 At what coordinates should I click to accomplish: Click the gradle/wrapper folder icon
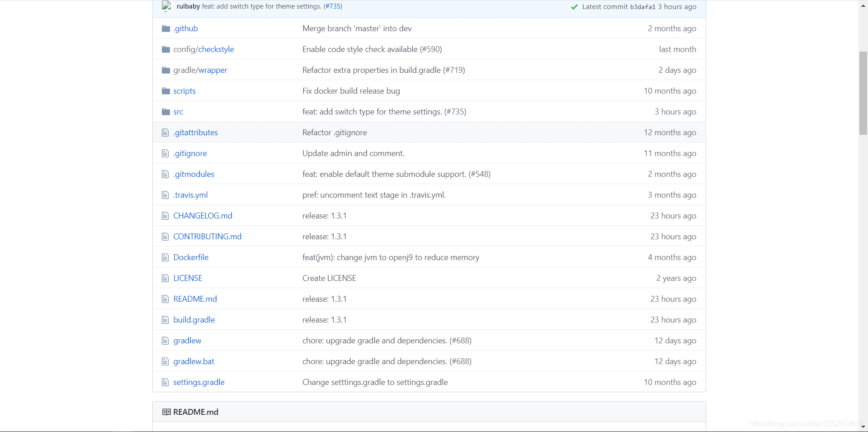(x=166, y=70)
